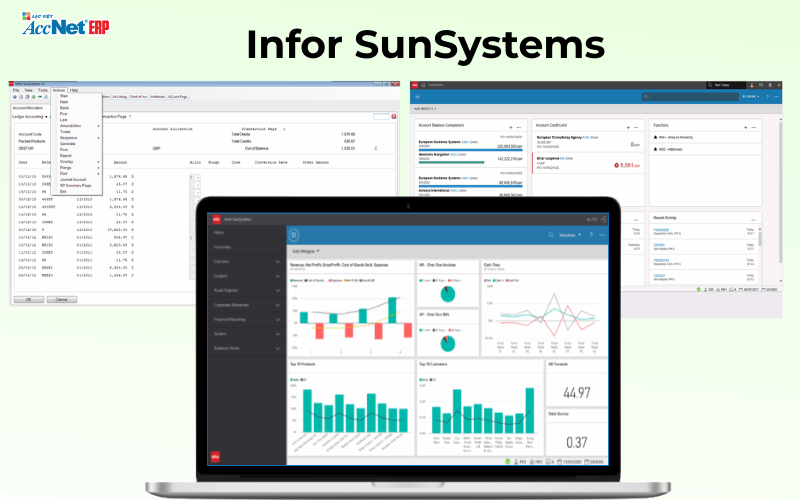
Task: Choose Generate in the Actions menu
Action: 67,144
